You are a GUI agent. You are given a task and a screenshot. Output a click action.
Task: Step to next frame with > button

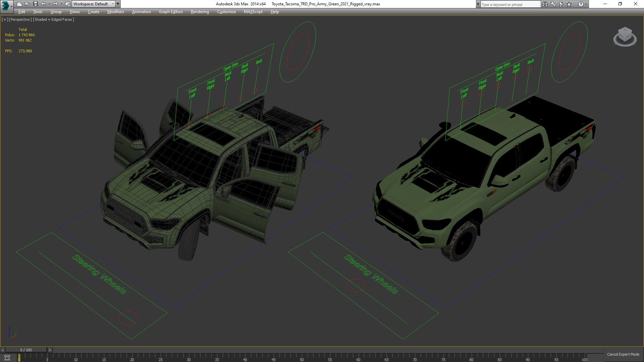tap(50, 350)
